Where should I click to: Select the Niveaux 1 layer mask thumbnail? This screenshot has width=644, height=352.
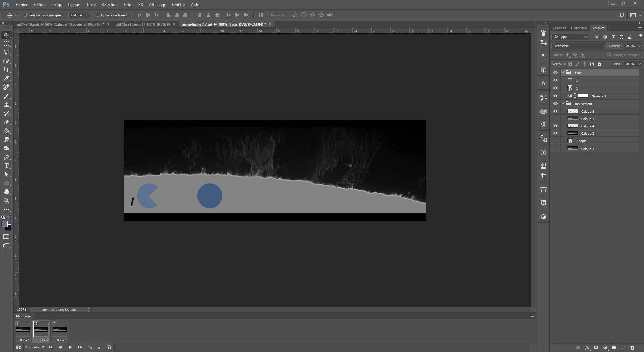click(583, 96)
